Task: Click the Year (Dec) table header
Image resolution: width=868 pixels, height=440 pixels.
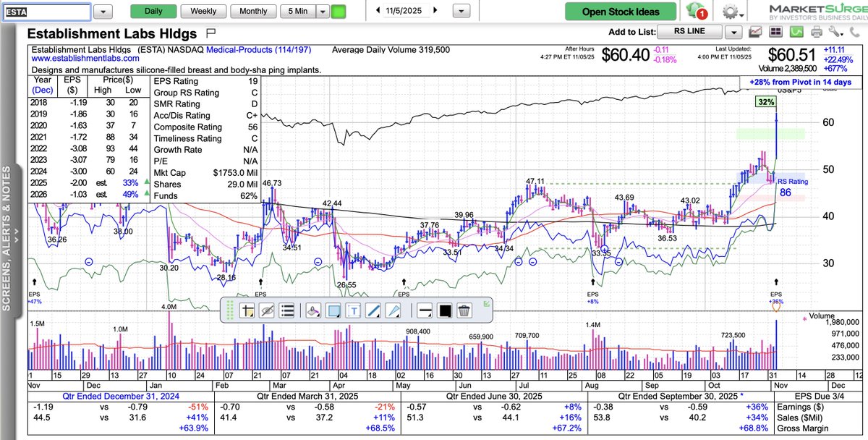Action: (43, 85)
